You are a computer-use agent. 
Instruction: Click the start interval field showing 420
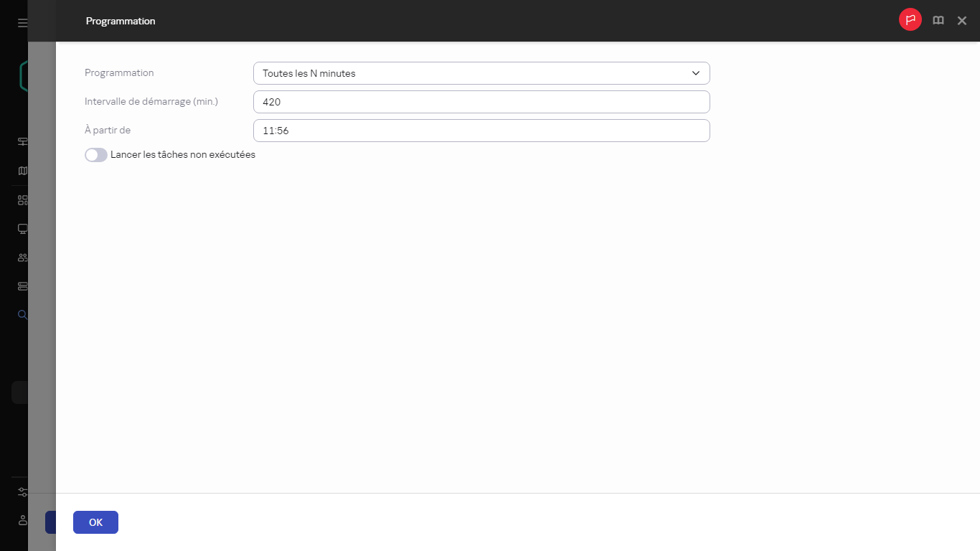click(481, 102)
